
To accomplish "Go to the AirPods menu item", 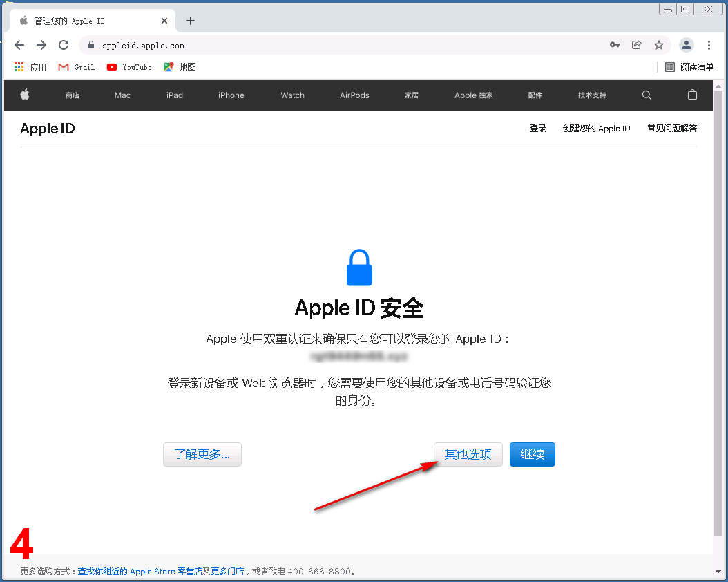I will (355, 95).
